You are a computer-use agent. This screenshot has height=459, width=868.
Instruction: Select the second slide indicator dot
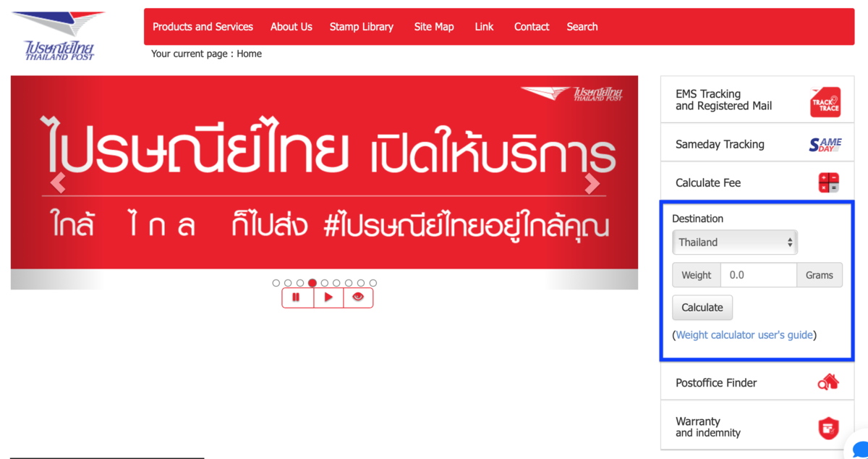coord(288,283)
